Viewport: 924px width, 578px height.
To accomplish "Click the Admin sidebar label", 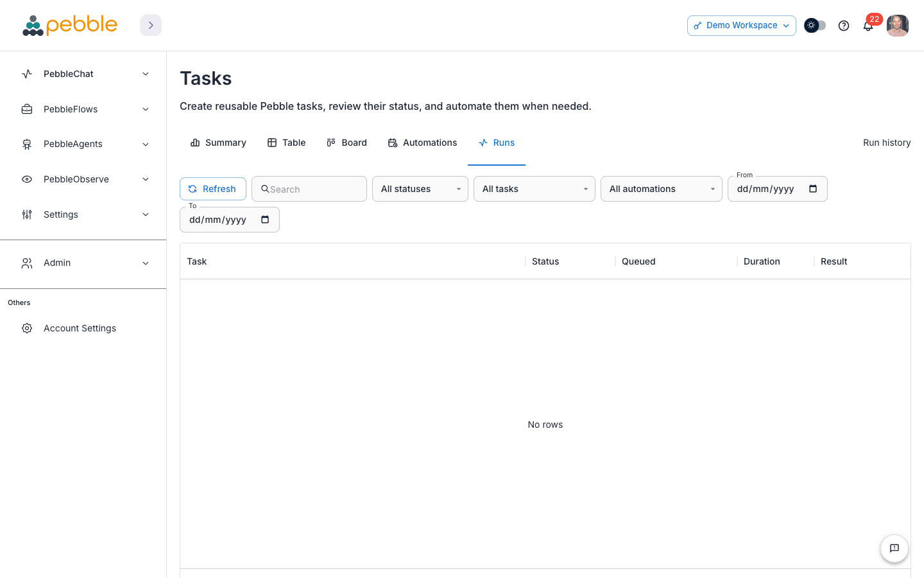I will click(57, 263).
